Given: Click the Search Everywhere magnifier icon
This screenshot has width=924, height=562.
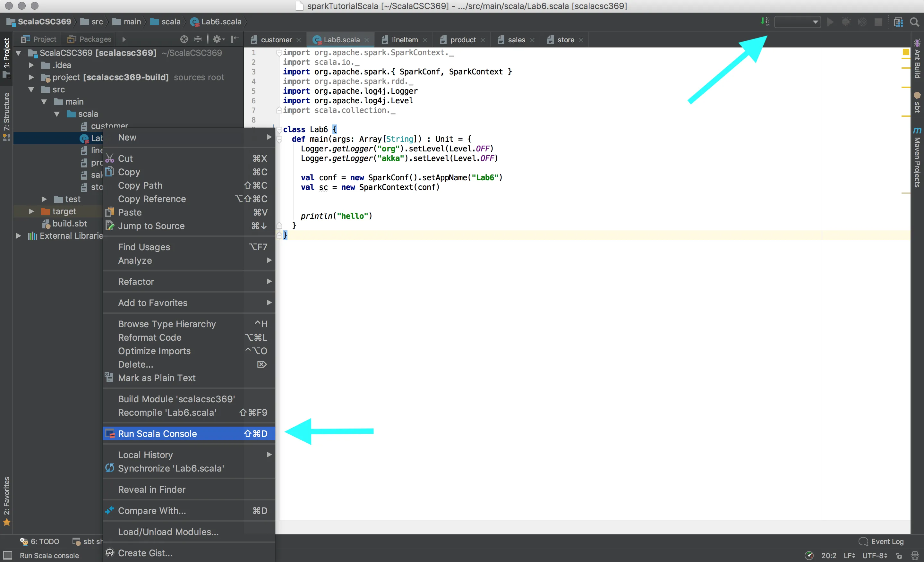Looking at the screenshot, I should tap(915, 22).
